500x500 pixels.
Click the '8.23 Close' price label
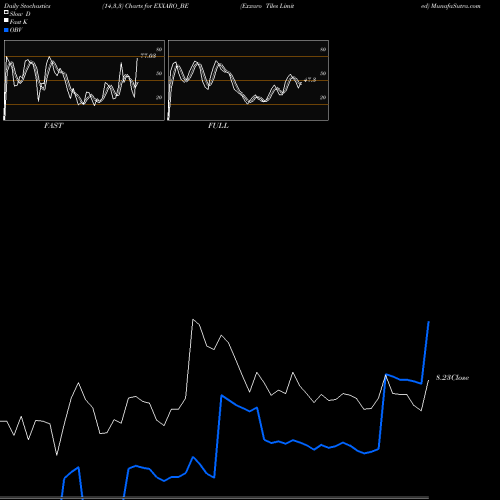[452, 377]
